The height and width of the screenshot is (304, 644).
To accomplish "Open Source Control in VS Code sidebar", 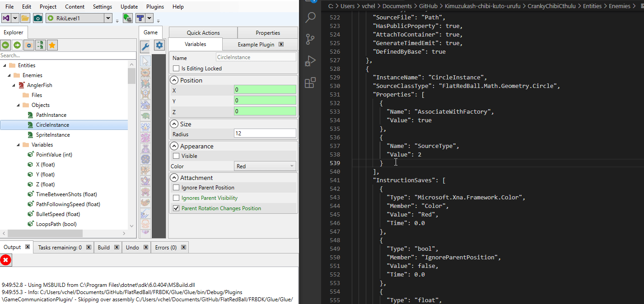I will tap(310, 39).
